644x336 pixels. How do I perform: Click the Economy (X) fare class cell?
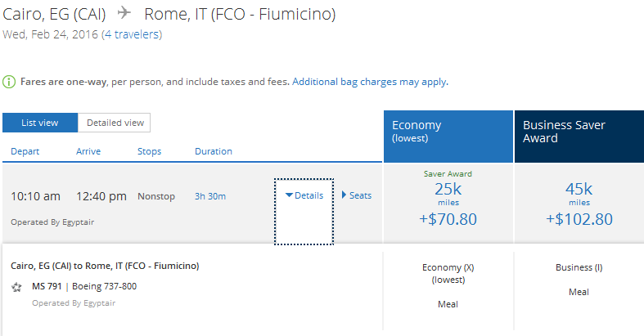click(x=448, y=273)
